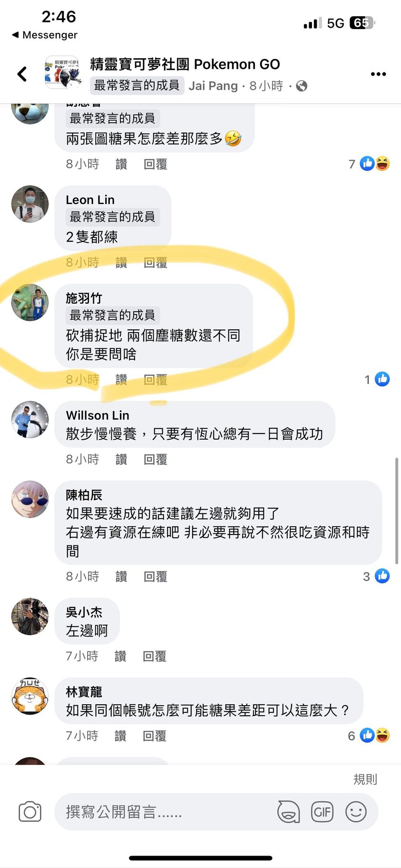View reactions on 林寶龍's comment

pos(369,735)
